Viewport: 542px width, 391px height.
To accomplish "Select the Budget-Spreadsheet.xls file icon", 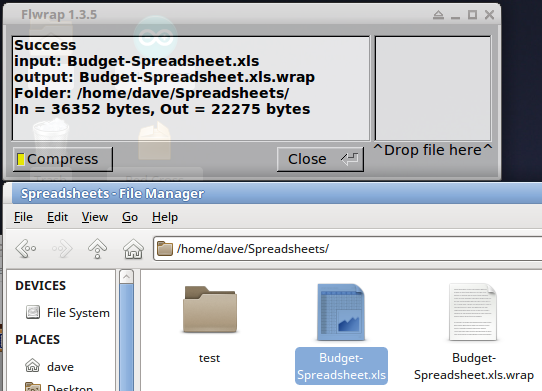I will point(341,312).
